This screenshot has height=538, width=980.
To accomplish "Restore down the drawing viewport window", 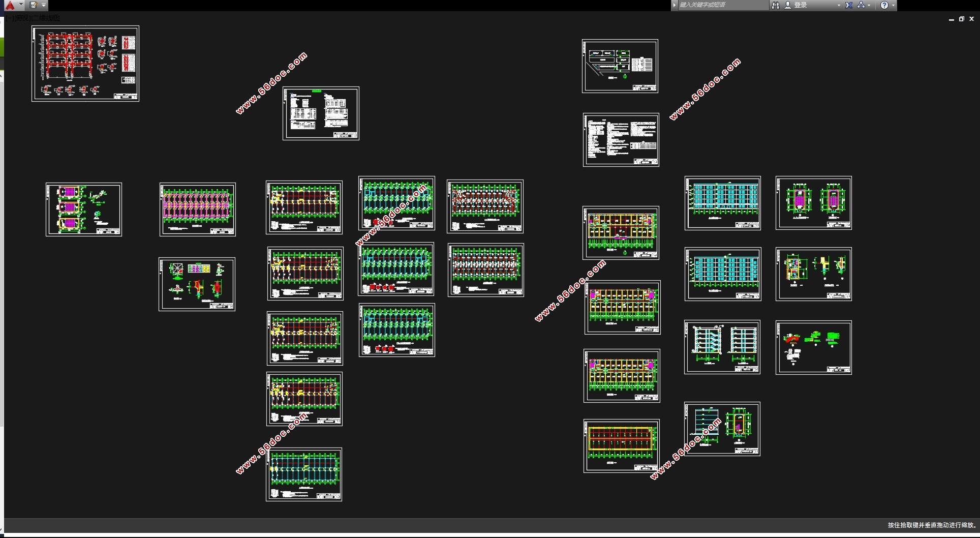I will coord(961,19).
